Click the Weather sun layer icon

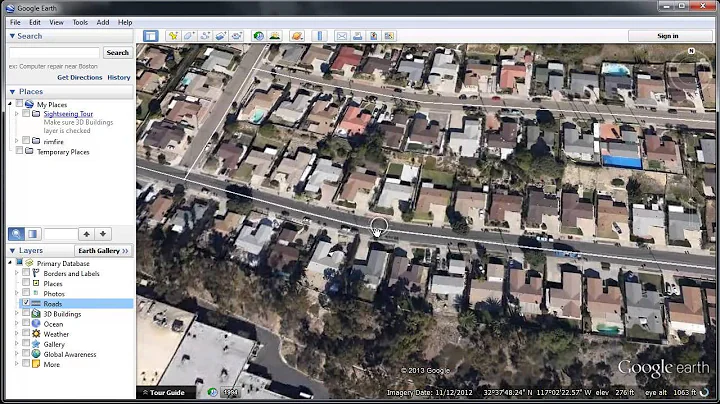pos(36,334)
